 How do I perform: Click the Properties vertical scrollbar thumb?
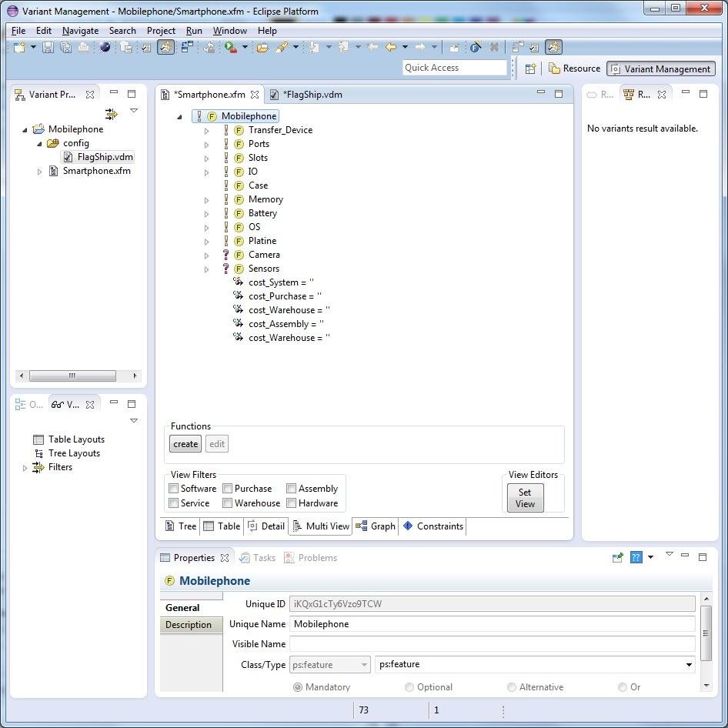(x=706, y=633)
